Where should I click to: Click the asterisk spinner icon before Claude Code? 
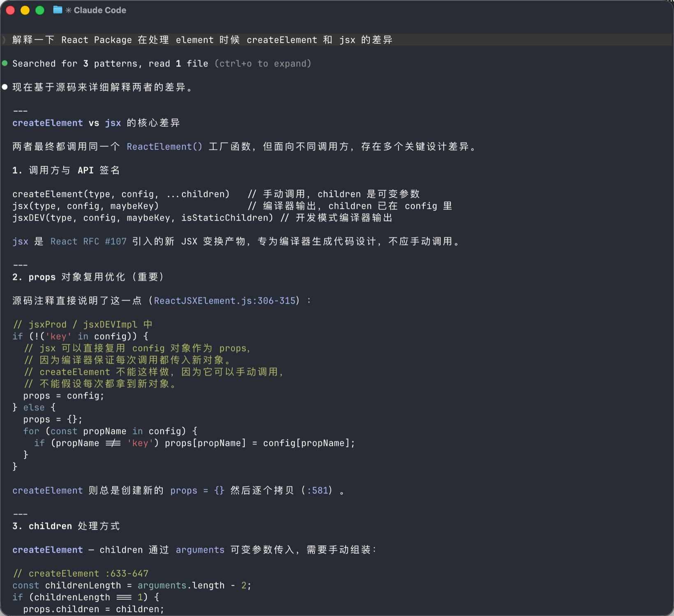click(x=69, y=10)
